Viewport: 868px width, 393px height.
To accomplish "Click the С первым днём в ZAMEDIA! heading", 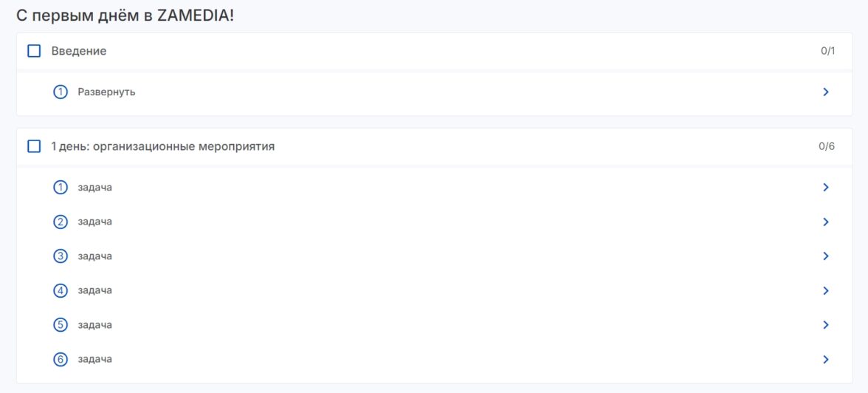I will click(x=125, y=16).
